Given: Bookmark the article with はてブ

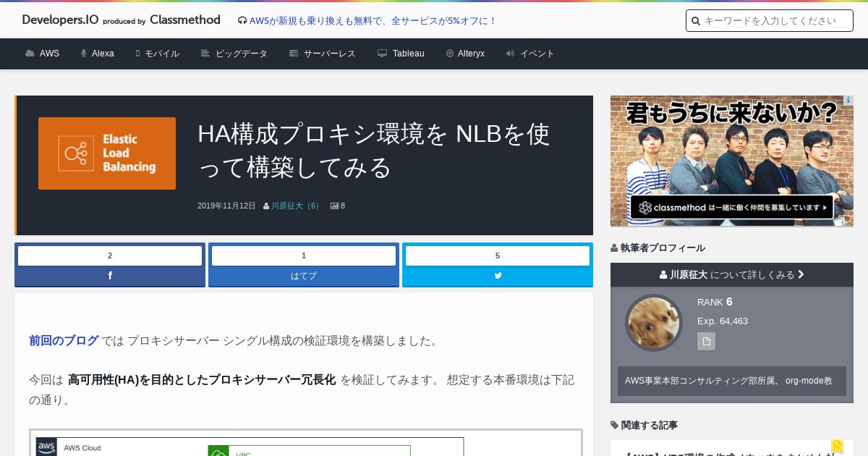Looking at the screenshot, I should click(x=304, y=276).
